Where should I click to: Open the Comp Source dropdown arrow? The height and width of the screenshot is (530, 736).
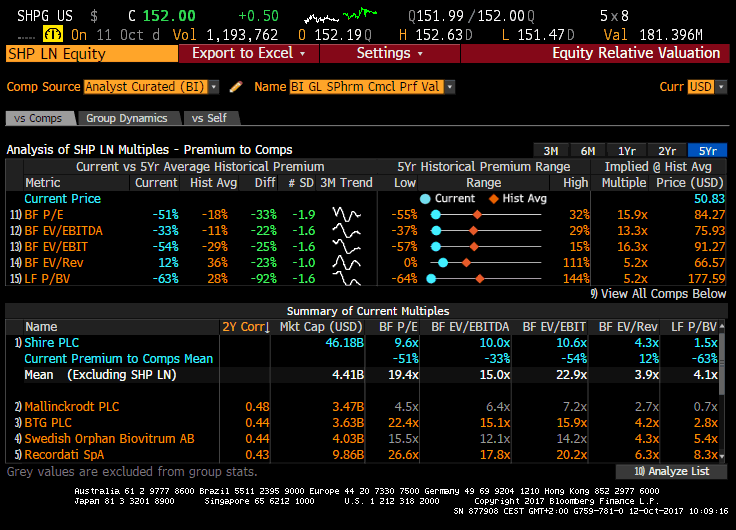click(x=214, y=87)
